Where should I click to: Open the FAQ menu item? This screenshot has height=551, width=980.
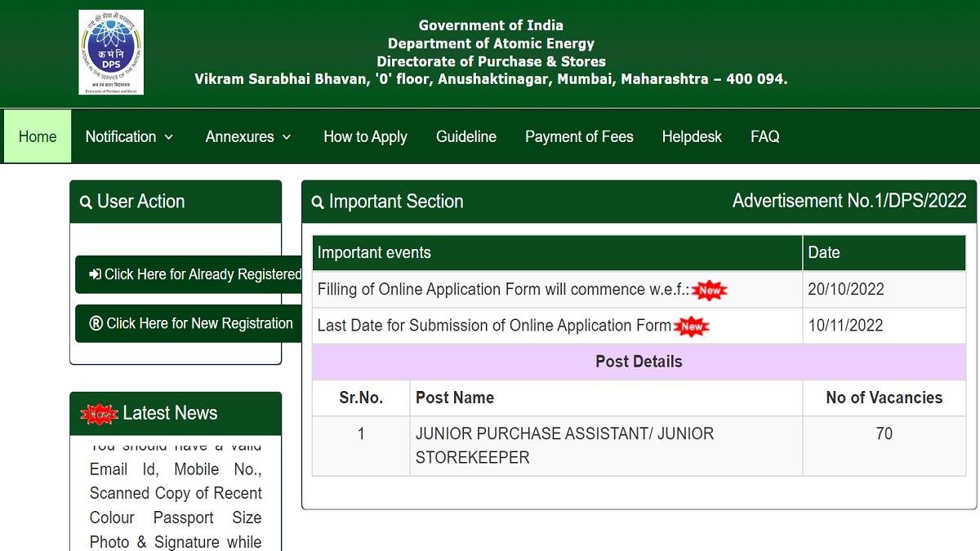click(x=764, y=136)
